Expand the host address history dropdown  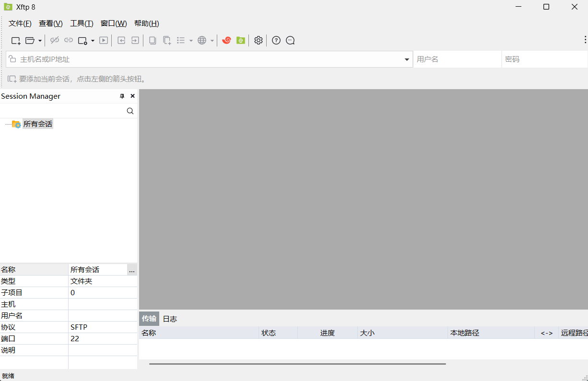point(407,59)
